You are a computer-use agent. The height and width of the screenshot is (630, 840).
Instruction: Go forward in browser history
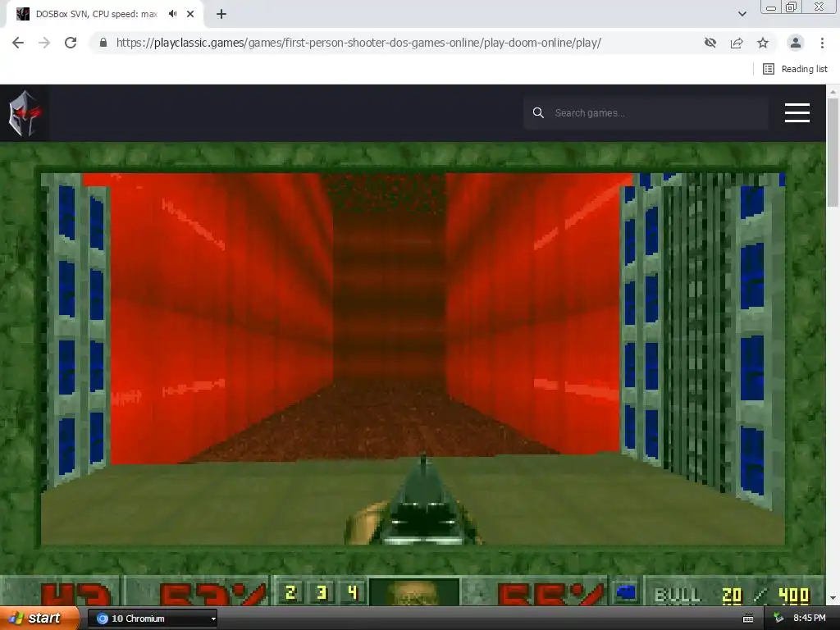click(x=44, y=43)
